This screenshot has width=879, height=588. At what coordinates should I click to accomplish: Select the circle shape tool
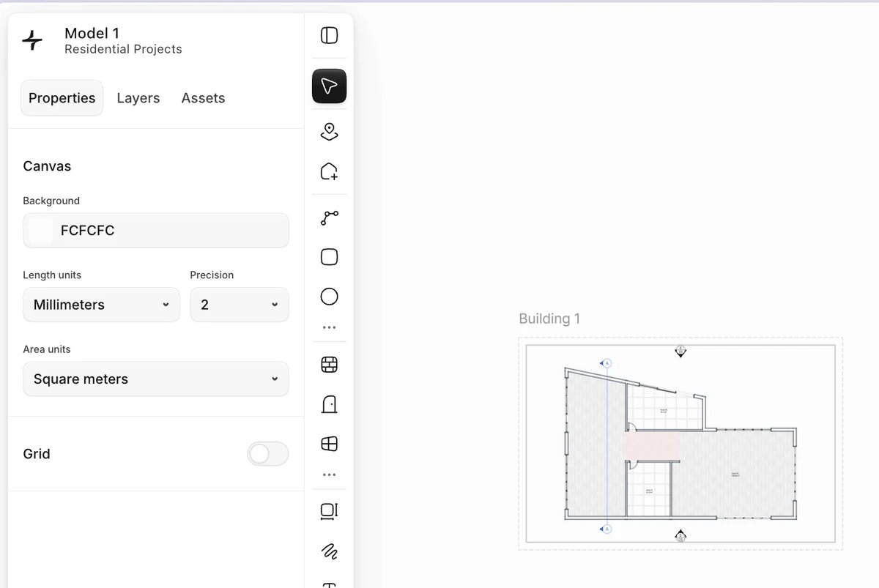[x=330, y=297]
